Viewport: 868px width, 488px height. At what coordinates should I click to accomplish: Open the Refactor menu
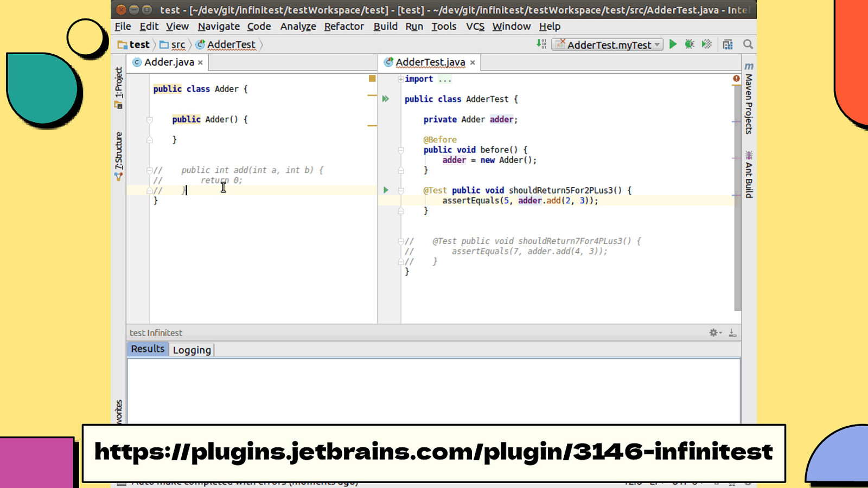point(344,26)
